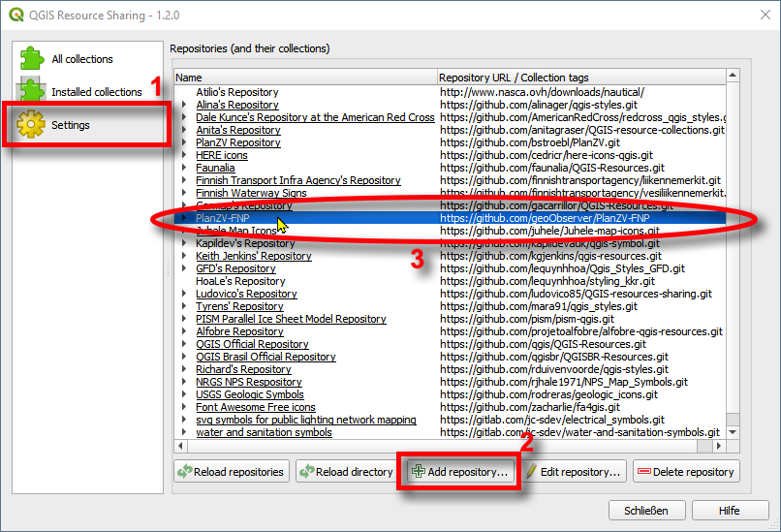
Task: Click Repository URL / Collection tags header
Action: (581, 78)
